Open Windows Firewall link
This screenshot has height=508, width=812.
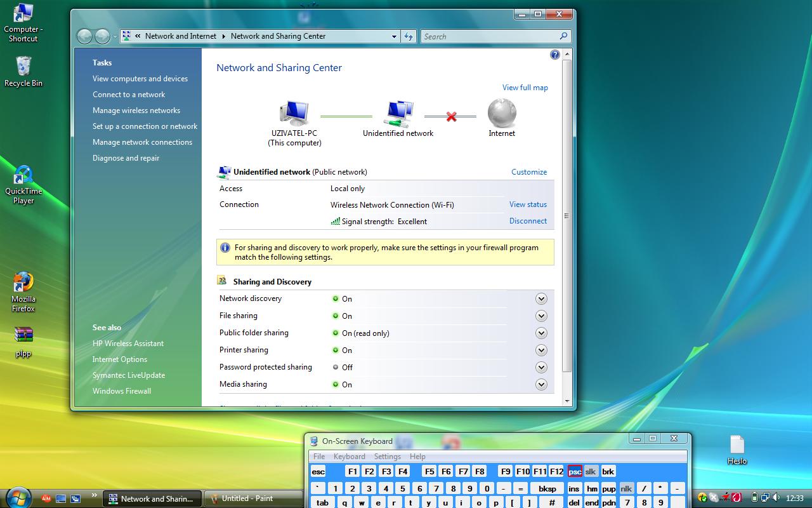(x=122, y=391)
